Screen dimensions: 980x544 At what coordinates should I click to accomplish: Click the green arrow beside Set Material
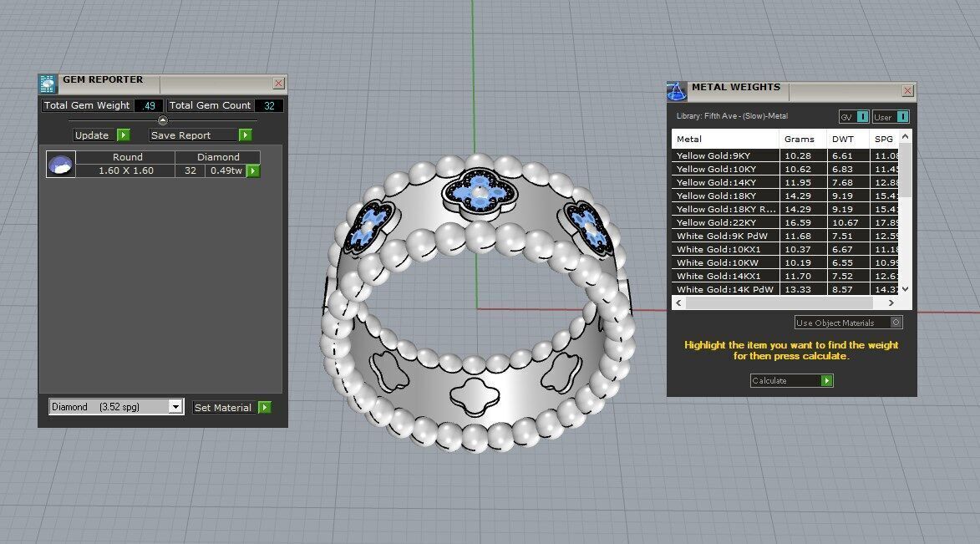pos(265,407)
